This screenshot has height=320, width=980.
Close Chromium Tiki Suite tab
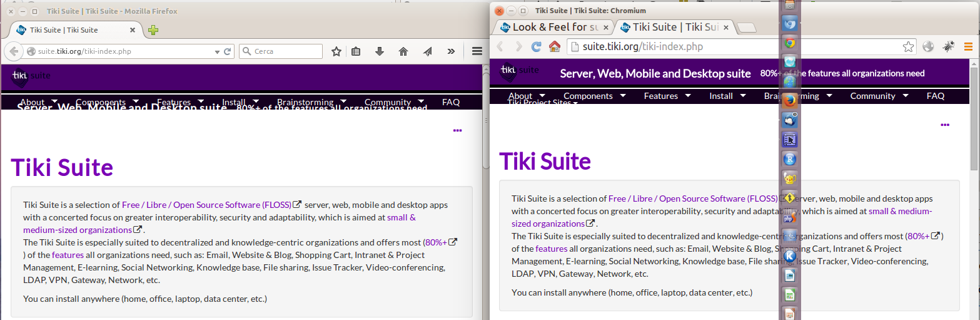[x=727, y=28]
